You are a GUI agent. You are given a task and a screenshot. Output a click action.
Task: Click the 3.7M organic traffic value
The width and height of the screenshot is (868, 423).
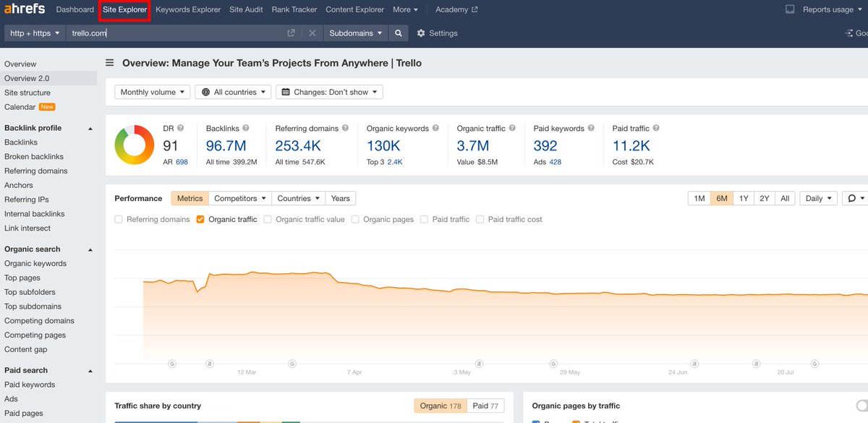473,146
